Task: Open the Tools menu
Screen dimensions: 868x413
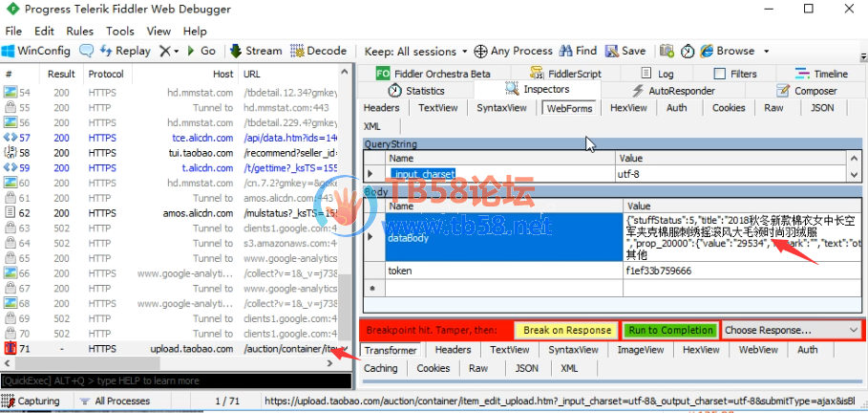Action: pyautogui.click(x=120, y=31)
